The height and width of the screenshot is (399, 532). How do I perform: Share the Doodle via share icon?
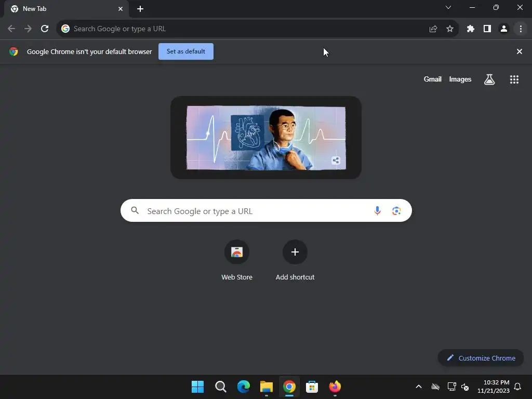tap(336, 161)
